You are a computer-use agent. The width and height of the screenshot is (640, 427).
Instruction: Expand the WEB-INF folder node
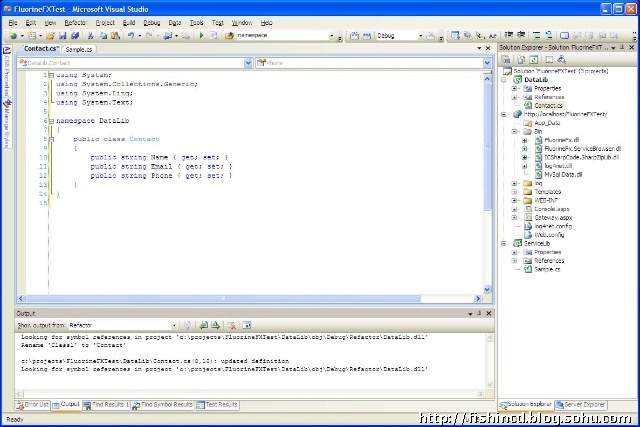click(514, 200)
